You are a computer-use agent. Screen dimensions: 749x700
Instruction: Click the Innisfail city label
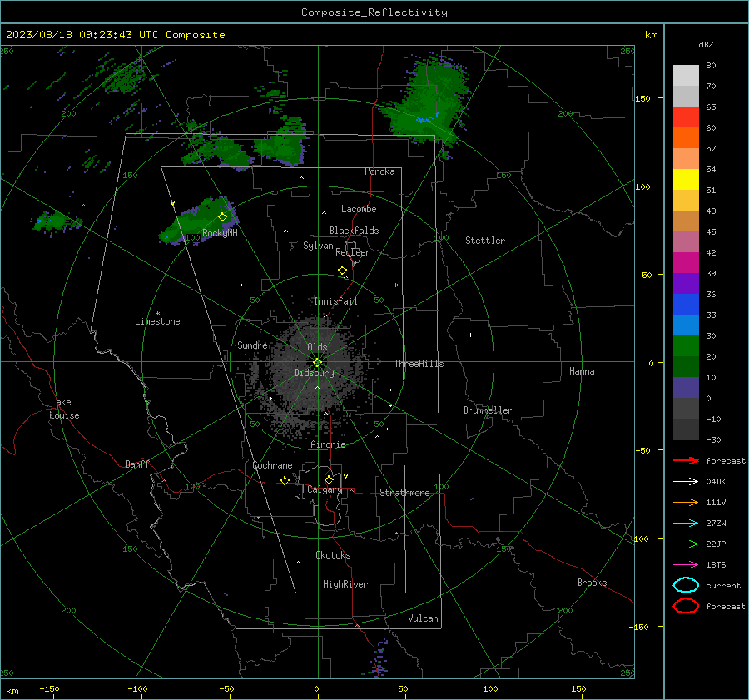[x=335, y=301]
